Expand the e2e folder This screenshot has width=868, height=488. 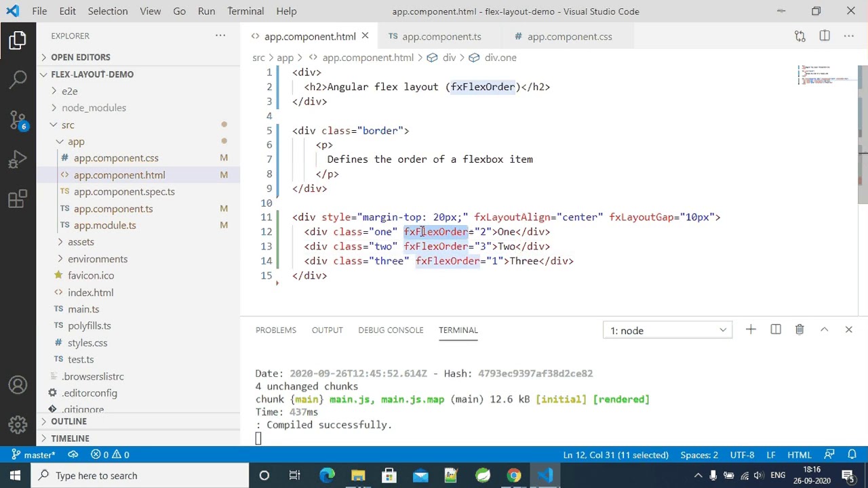(138, 91)
